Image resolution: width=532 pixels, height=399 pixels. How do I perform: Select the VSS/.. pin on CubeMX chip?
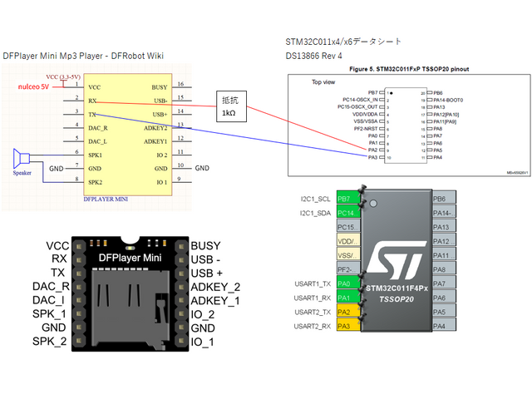348,255
